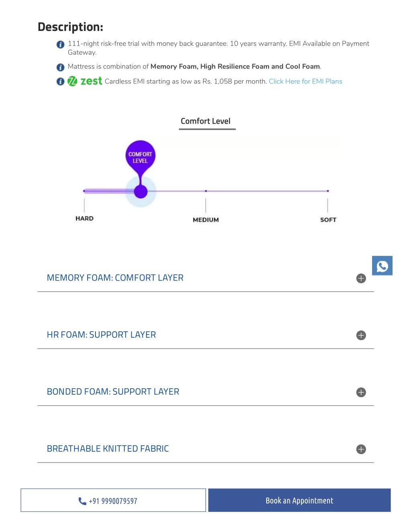Call the +91 9990079597 number button
411x532 pixels.
tap(113, 500)
